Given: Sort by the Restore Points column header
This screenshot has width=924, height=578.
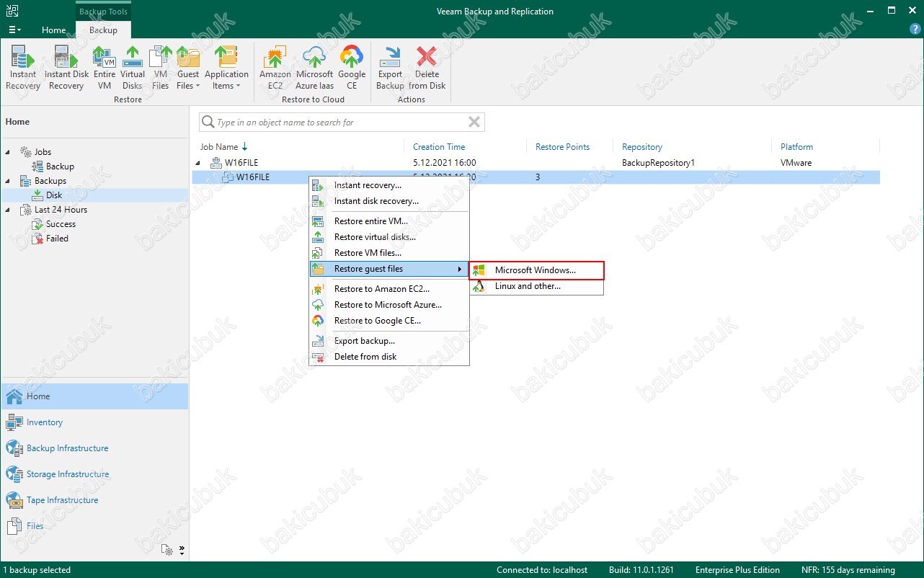Looking at the screenshot, I should point(562,147).
